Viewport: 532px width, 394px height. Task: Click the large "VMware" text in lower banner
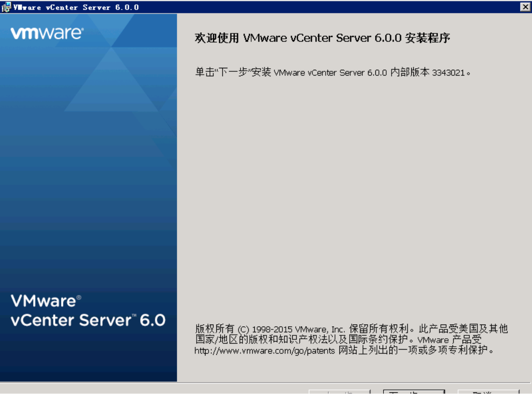tap(44, 301)
